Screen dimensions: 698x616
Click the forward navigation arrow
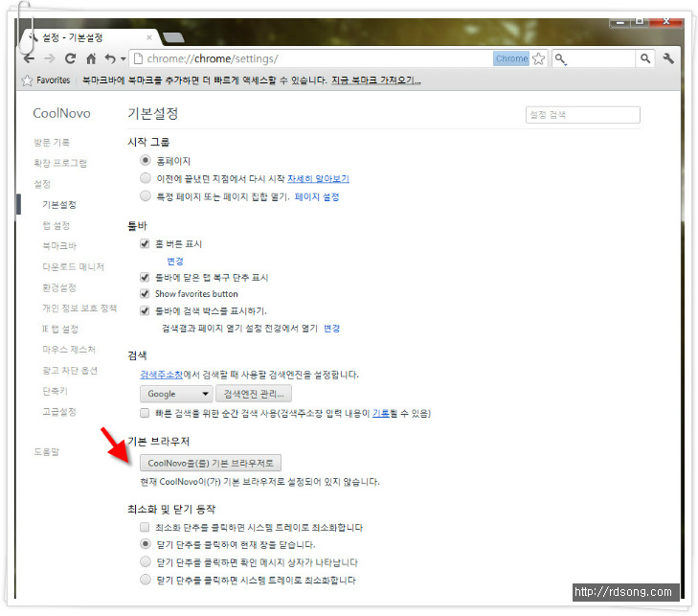[50, 58]
